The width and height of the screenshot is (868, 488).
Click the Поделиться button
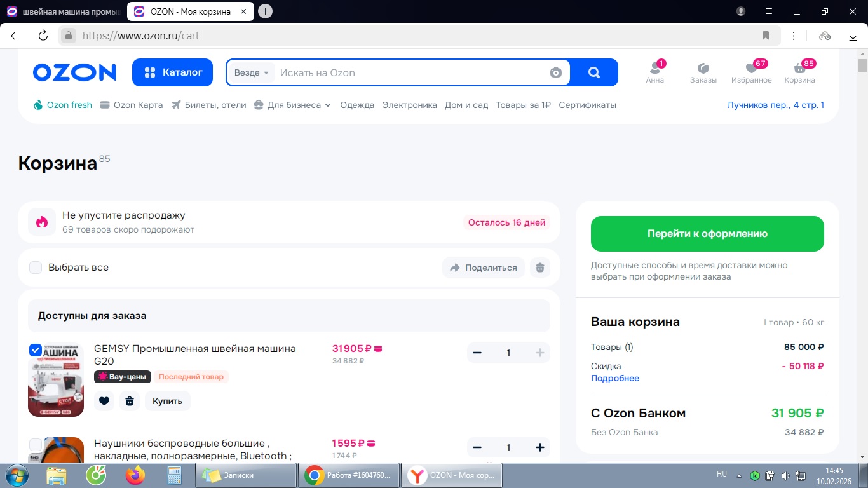(x=484, y=268)
